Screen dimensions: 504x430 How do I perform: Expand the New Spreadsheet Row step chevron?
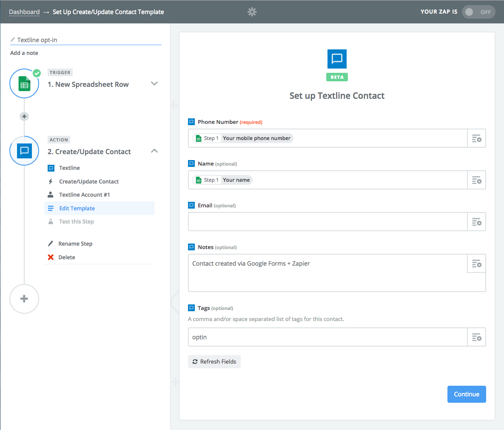point(154,84)
